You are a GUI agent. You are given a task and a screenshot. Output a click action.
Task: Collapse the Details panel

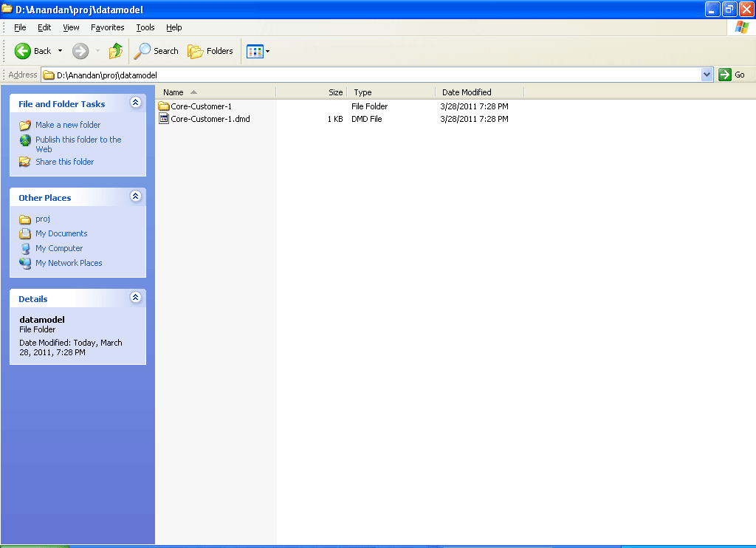(x=135, y=298)
